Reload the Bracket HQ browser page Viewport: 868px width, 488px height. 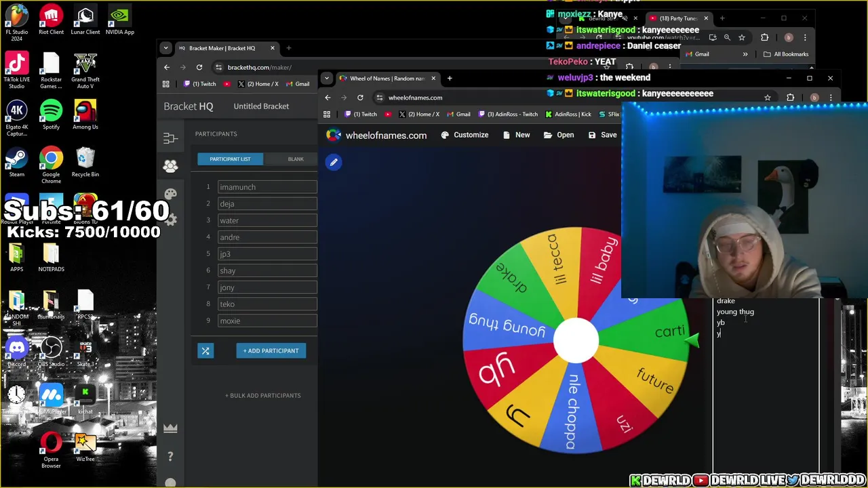pos(199,67)
